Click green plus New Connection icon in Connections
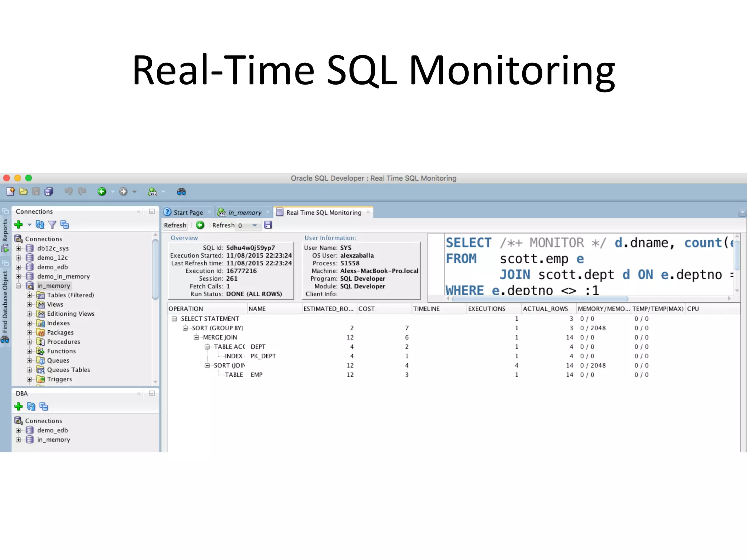This screenshot has width=747, height=560. pos(19,225)
